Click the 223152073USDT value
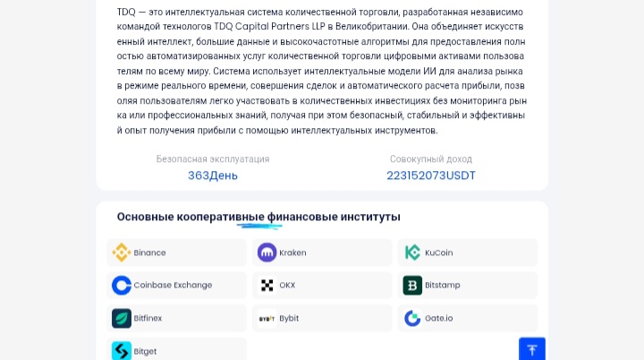The height and width of the screenshot is (360, 644). coord(431,176)
